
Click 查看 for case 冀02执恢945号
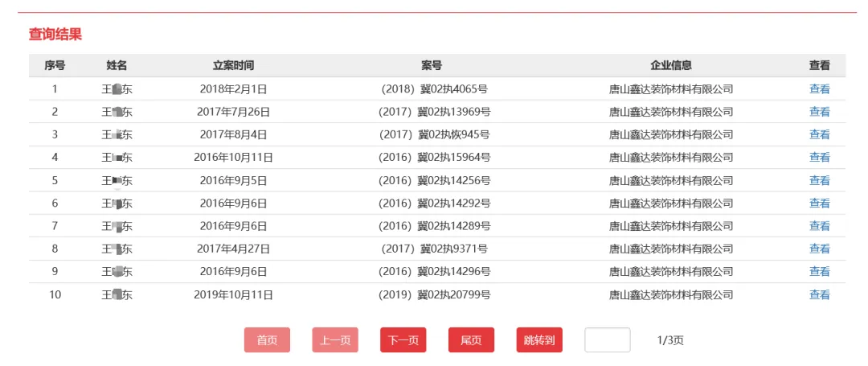pos(819,134)
